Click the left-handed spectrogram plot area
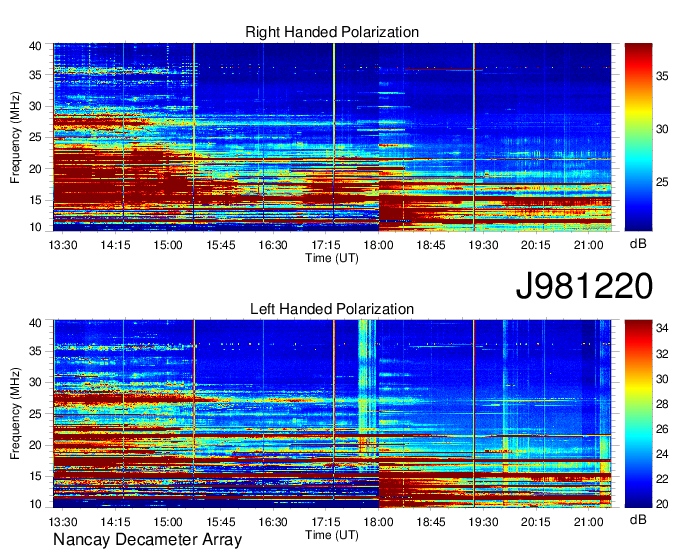 click(332, 414)
